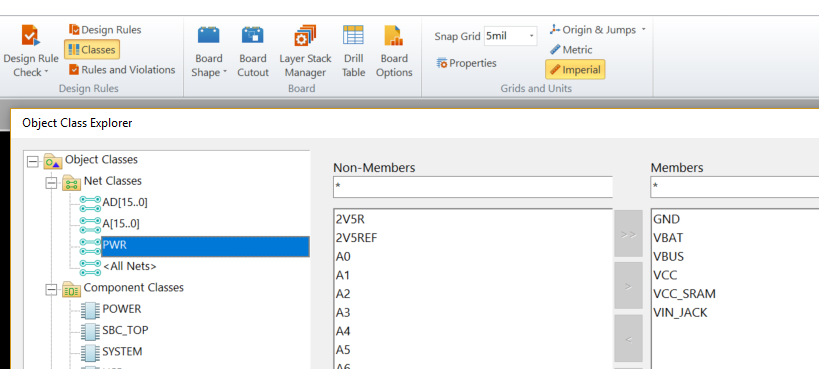The height and width of the screenshot is (369, 819).
Task: Switch units to Metric
Action: tap(570, 50)
